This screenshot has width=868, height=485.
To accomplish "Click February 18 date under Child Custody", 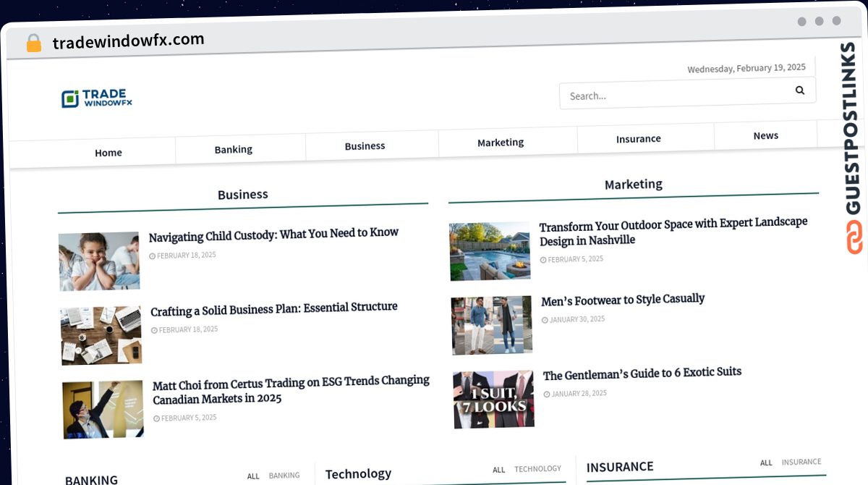I will [x=182, y=256].
